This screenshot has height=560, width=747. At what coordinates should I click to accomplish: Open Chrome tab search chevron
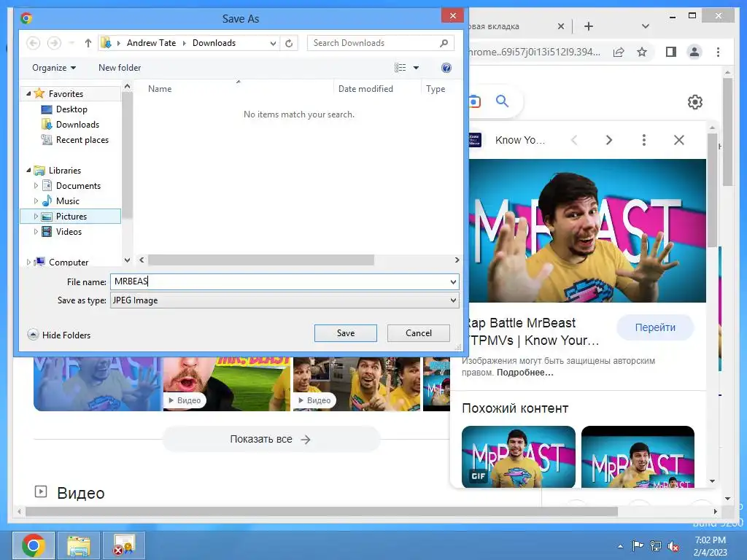point(645,26)
